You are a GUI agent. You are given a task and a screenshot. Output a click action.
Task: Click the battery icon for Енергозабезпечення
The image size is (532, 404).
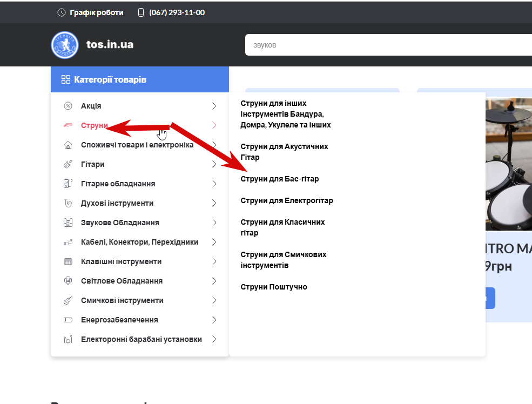[x=68, y=320]
